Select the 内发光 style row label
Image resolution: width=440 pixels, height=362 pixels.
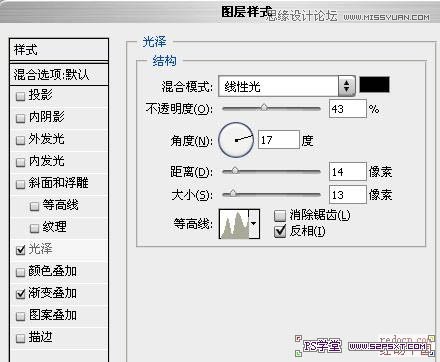point(46,161)
